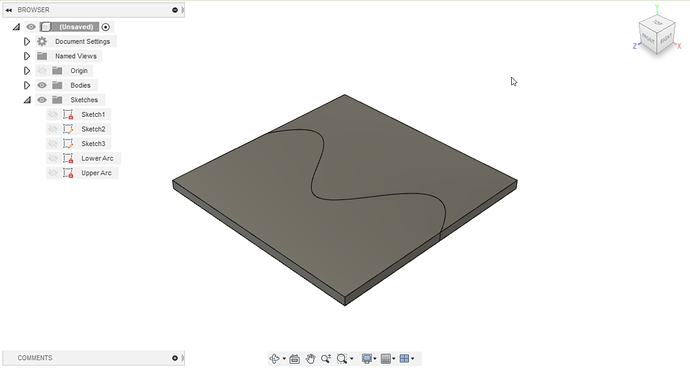Show Sketch1 using its eye toggle
The image size is (690, 368).
click(53, 114)
